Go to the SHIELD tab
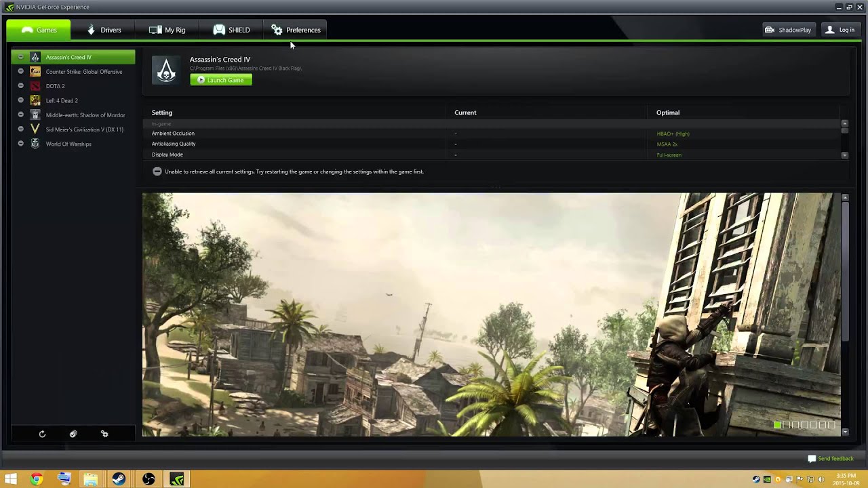Image resolution: width=868 pixels, height=488 pixels. coord(231,30)
